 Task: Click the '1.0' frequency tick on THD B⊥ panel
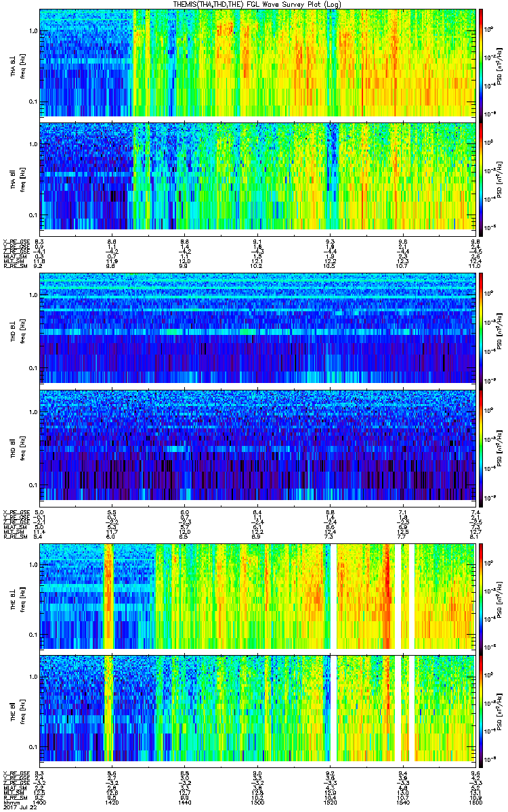pyautogui.click(x=32, y=296)
